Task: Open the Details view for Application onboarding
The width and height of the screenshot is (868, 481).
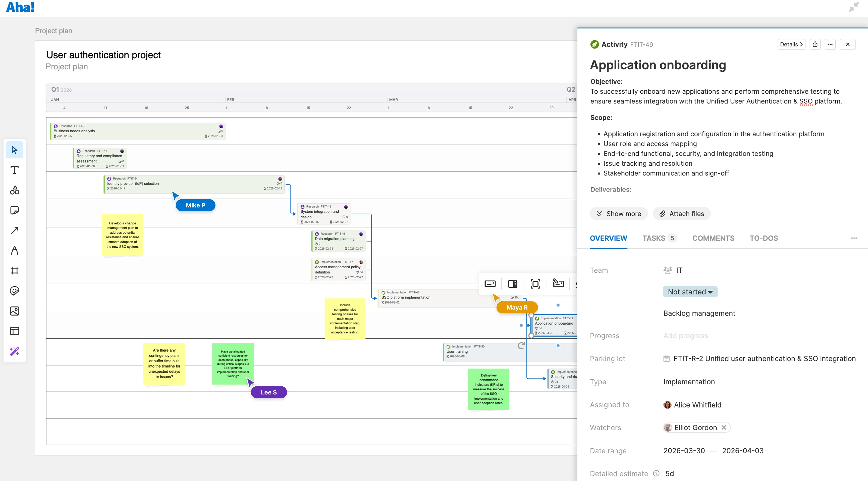Action: 791,44
